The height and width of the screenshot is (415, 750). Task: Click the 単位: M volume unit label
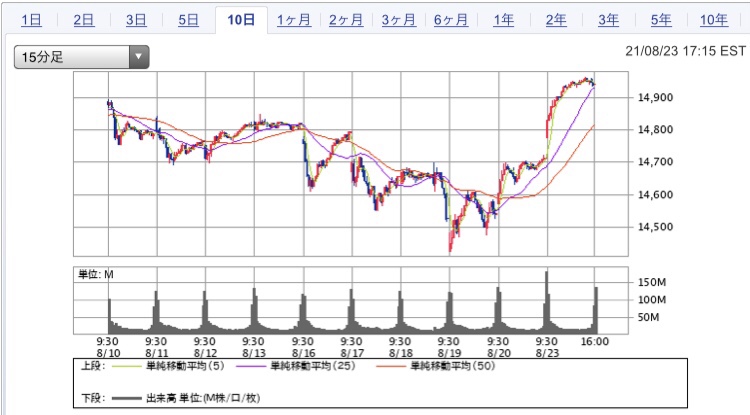click(96, 274)
